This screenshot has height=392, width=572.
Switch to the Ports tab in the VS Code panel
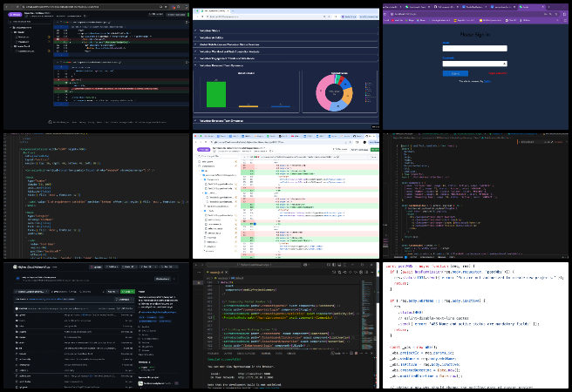coord(279,354)
